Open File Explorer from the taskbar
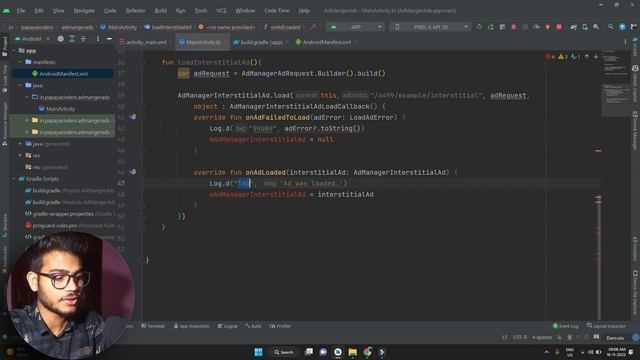The image size is (640, 360). coord(353,352)
